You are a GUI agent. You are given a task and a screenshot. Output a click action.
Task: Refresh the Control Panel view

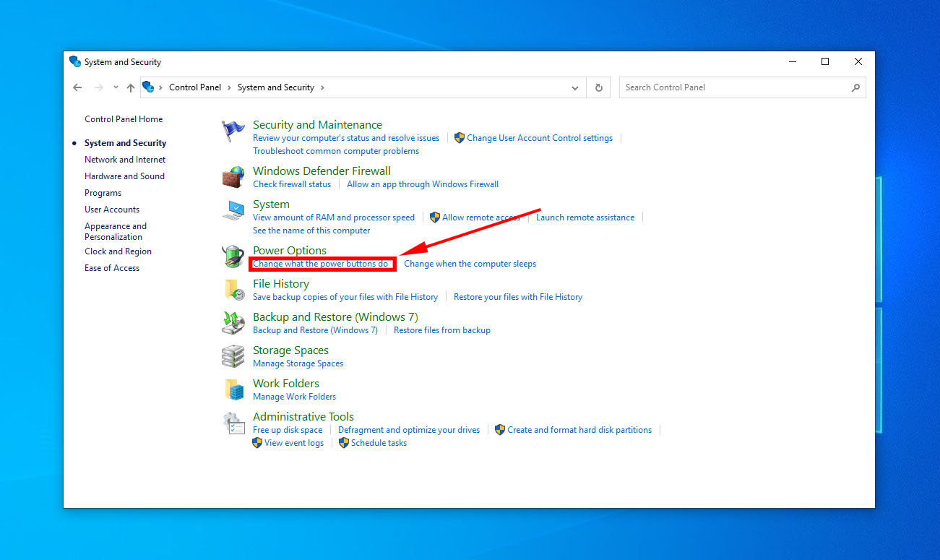click(598, 87)
